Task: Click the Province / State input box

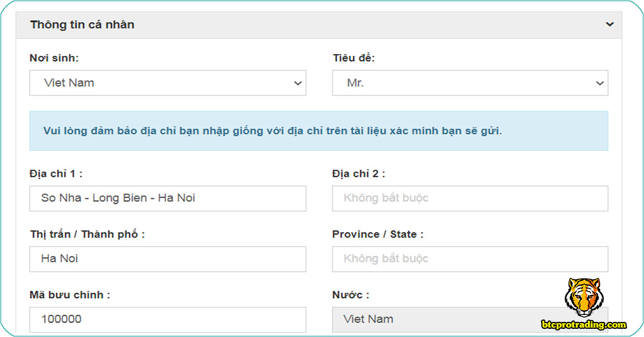Action: 469,258
